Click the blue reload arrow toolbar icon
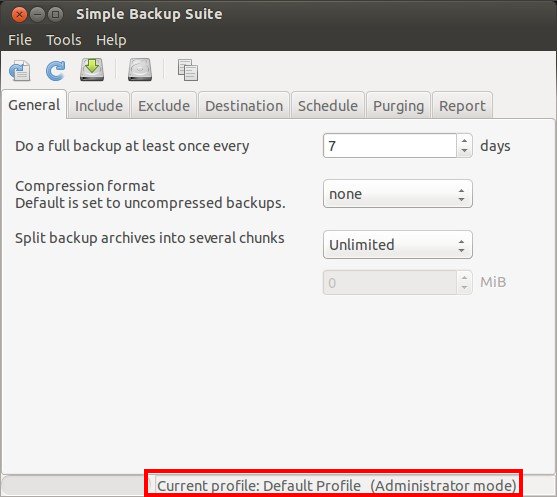This screenshot has height=497, width=557. tap(55, 70)
